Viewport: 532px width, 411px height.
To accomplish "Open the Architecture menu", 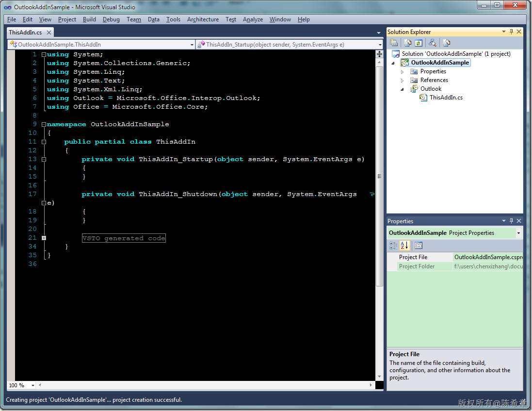I will tap(203, 19).
